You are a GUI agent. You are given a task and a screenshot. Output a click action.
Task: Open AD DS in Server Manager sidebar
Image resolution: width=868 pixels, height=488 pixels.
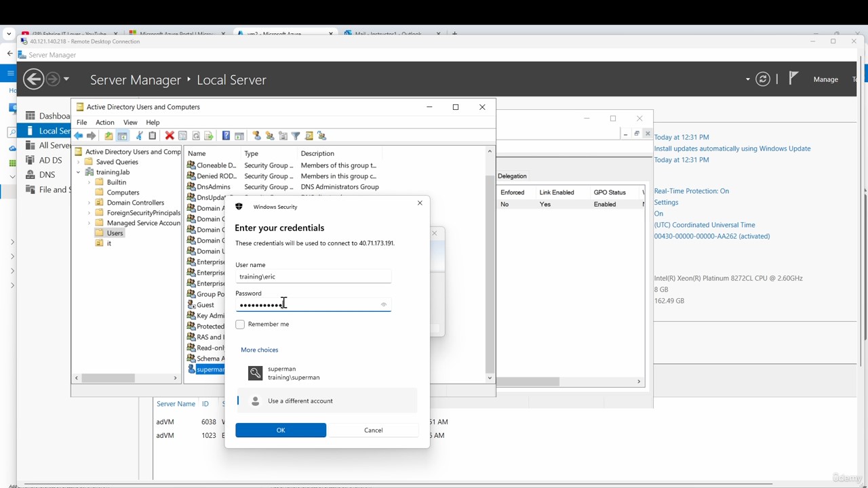tap(50, 161)
